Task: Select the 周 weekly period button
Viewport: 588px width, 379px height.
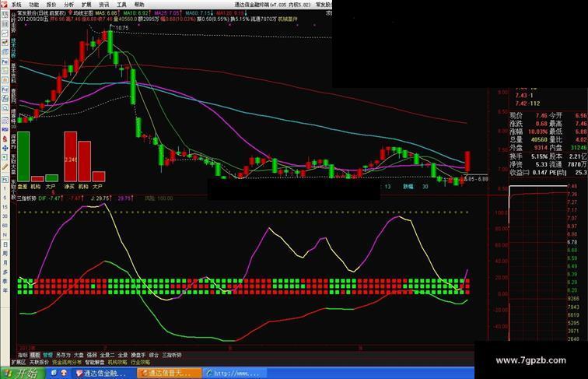Action: 5,254
